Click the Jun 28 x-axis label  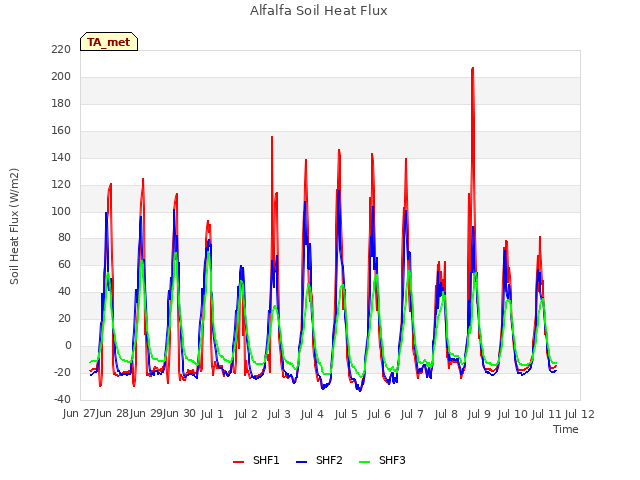point(113,413)
